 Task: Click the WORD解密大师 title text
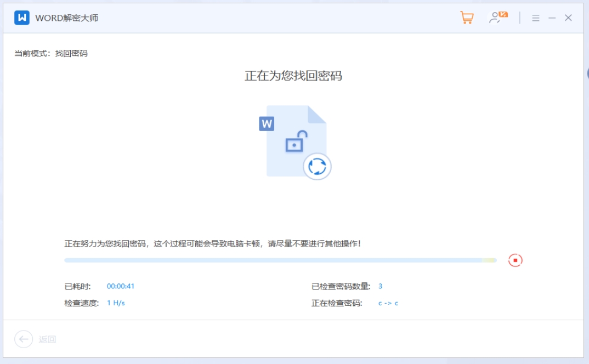[x=67, y=18]
